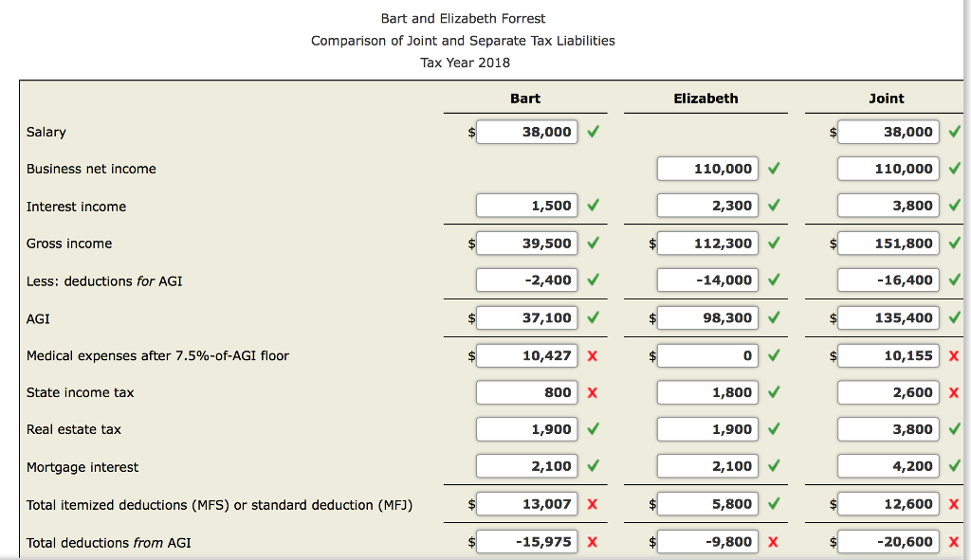Click red X beside Bart's Total deductions from AGI
Screen dimensions: 971x560
coord(593,542)
